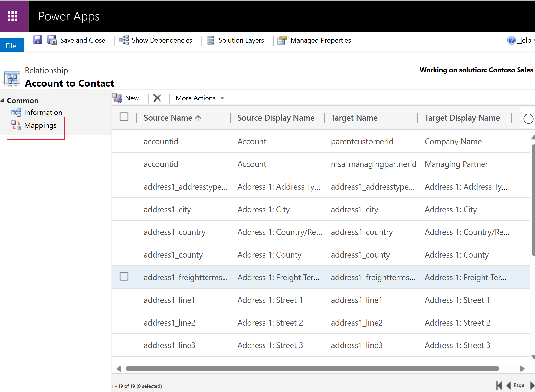This screenshot has width=535, height=392.
Task: Click the Delete icon in toolbar
Action: click(157, 98)
